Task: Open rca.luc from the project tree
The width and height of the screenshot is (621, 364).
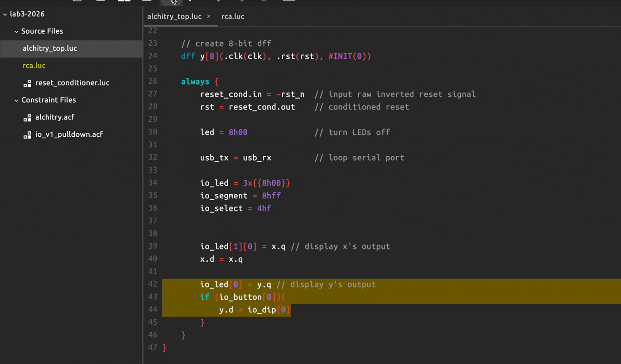Action: 34,66
